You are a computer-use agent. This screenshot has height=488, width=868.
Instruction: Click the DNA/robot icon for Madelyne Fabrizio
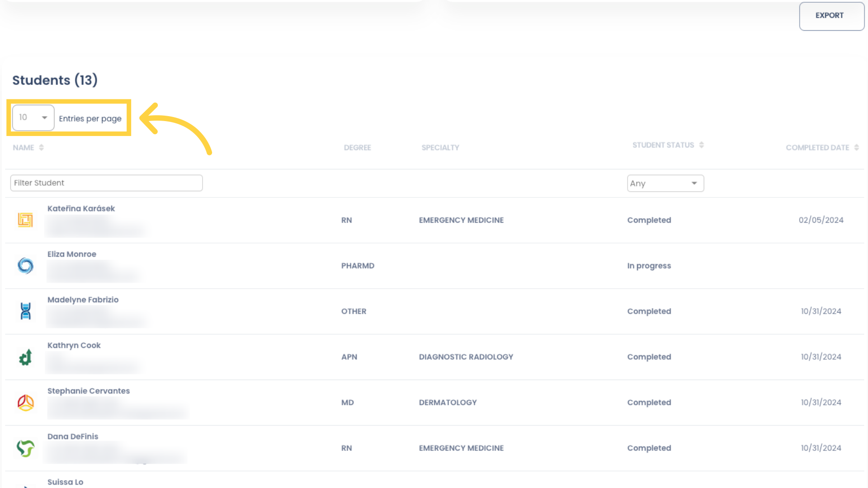click(x=26, y=311)
